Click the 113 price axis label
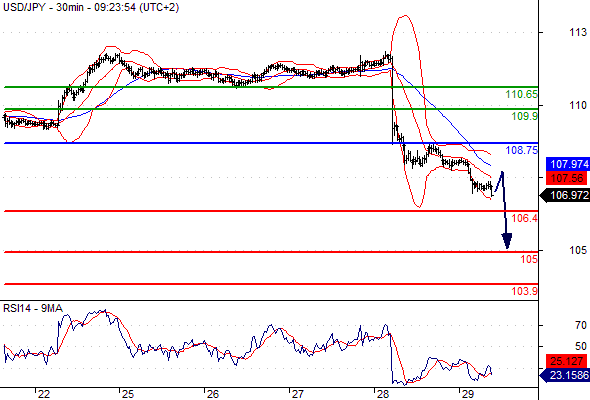The width and height of the screenshot is (590, 400). pyautogui.click(x=578, y=33)
